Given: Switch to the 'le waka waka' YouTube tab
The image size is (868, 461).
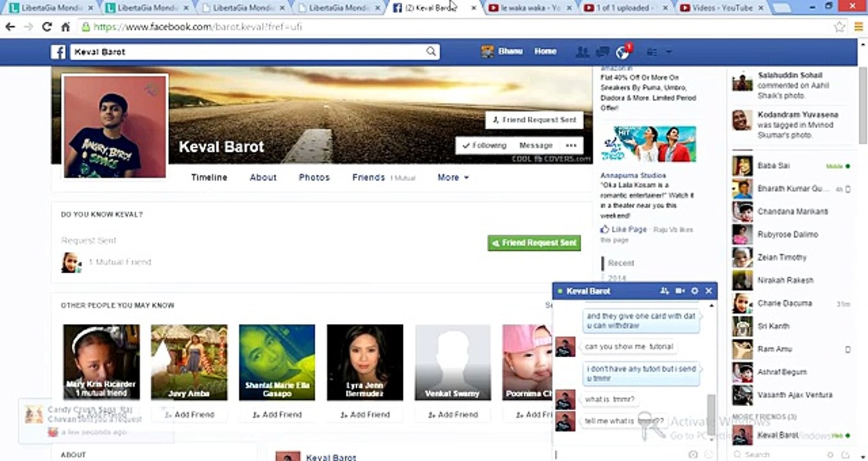Looking at the screenshot, I should coord(529,8).
